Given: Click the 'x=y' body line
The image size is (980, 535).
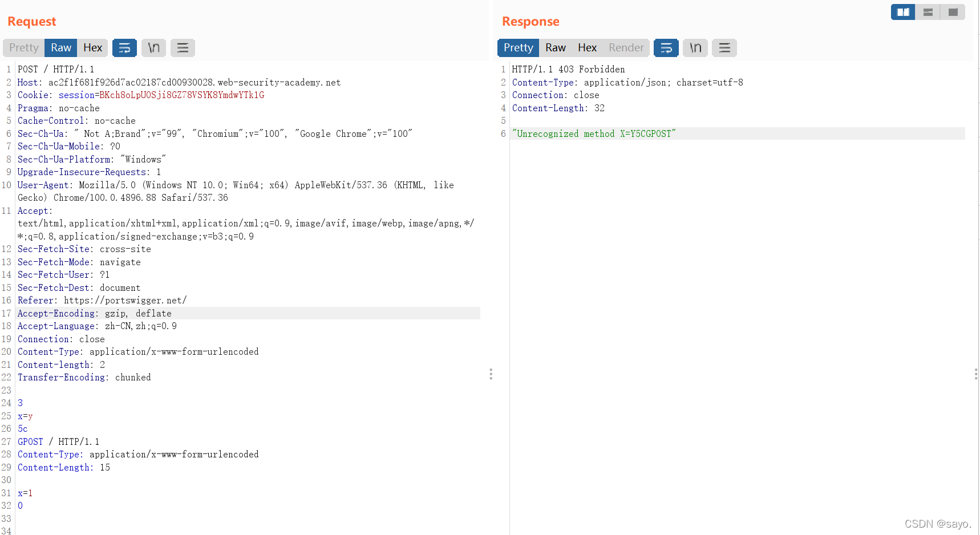Looking at the screenshot, I should [25, 416].
